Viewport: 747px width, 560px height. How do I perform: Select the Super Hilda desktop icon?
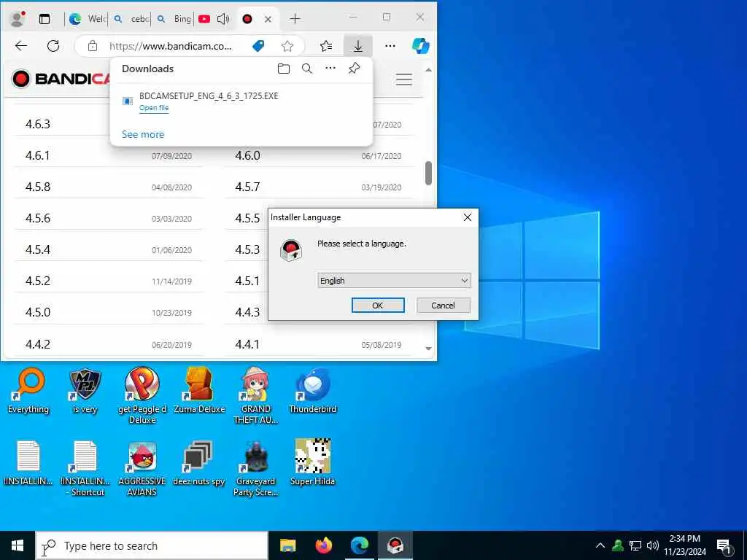pos(312,462)
